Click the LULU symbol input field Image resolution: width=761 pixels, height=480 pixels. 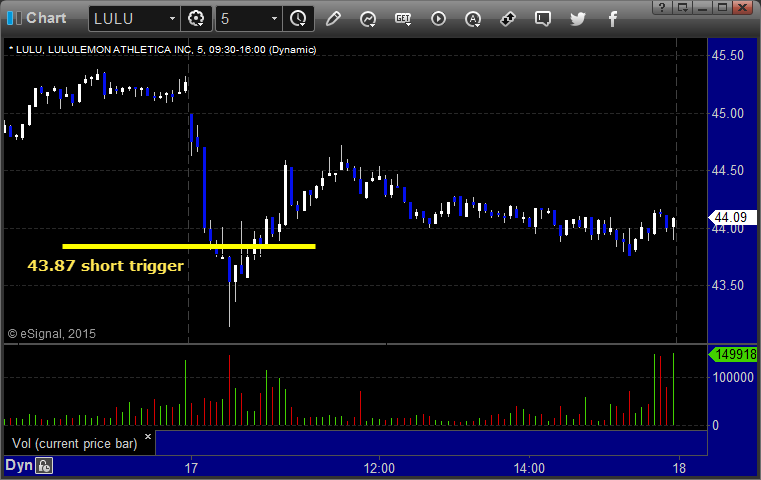tap(128, 19)
